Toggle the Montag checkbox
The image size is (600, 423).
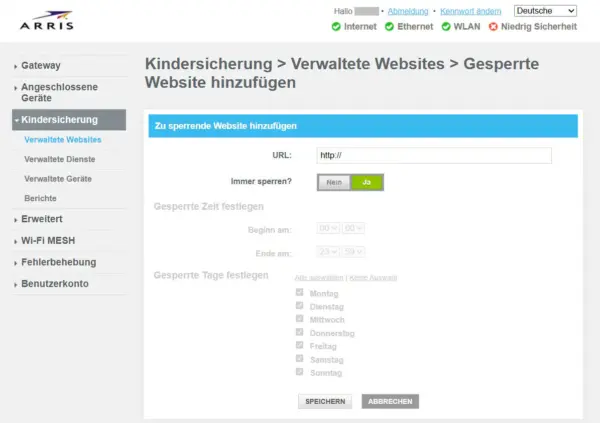300,292
